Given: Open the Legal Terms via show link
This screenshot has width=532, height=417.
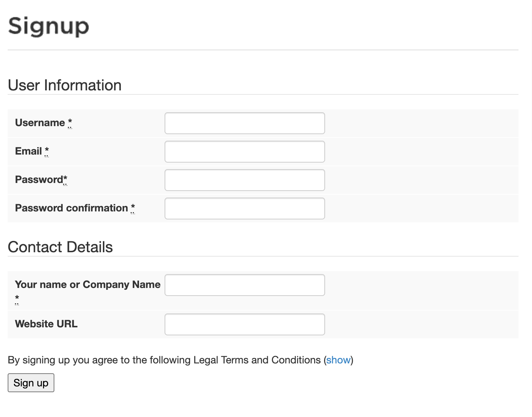Looking at the screenshot, I should [338, 360].
